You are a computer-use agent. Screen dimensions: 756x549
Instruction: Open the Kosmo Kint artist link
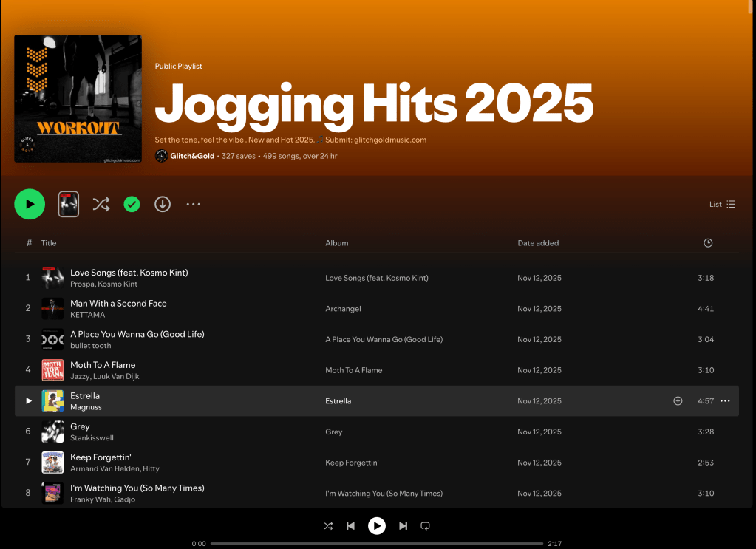118,284
